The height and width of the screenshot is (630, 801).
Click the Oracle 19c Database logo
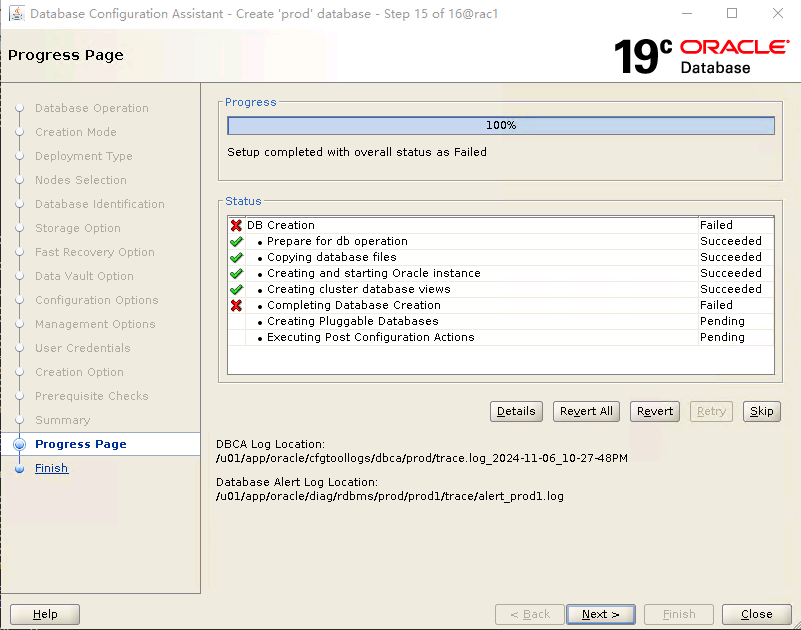pos(701,56)
